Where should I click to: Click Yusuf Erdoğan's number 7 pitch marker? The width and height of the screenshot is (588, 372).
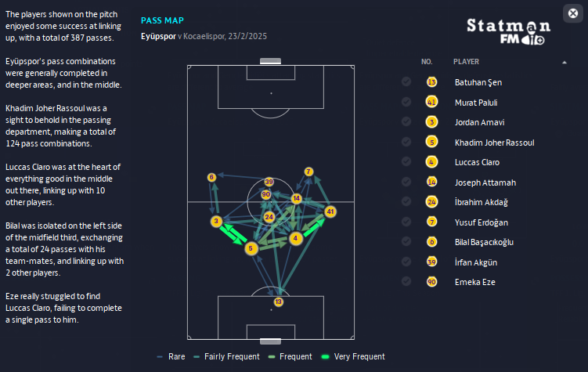[x=308, y=172]
